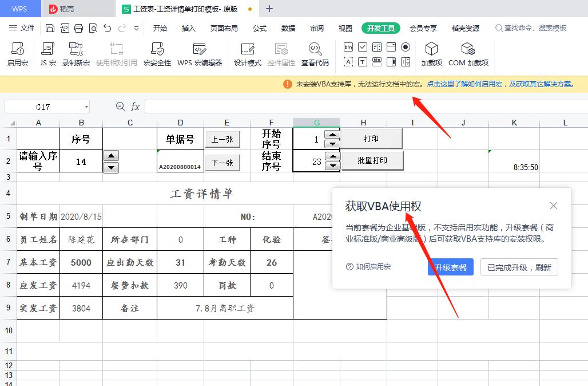This screenshot has width=588, height=386.
Task: Open the 公式 (Formulas) tab
Action: (260, 28)
